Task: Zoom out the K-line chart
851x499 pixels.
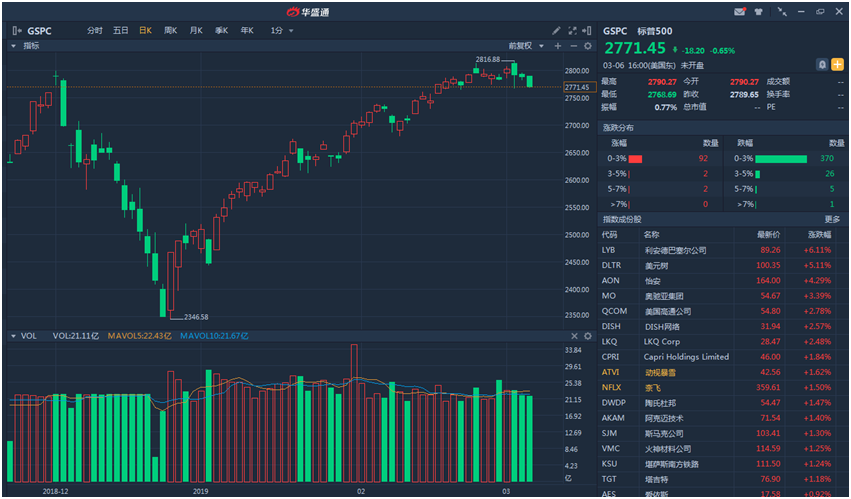Action: pos(573,46)
